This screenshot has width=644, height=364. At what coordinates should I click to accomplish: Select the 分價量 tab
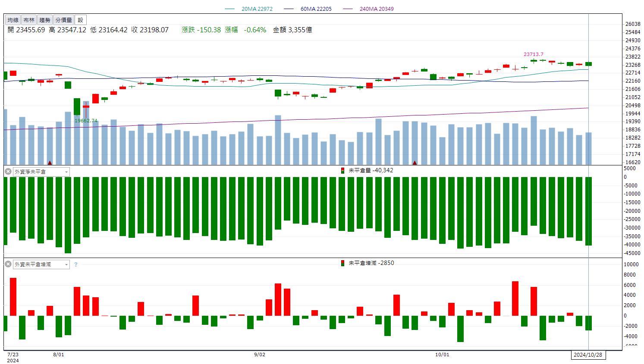click(63, 20)
